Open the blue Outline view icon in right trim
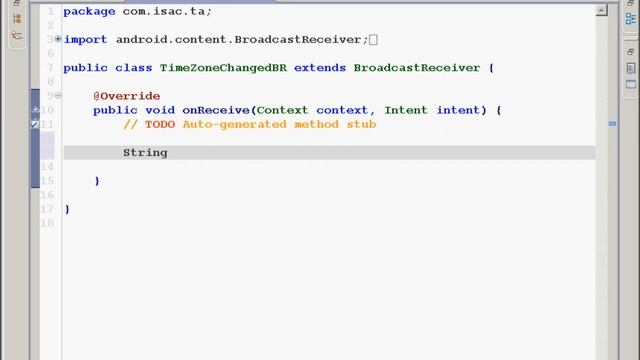The height and width of the screenshot is (360, 640). [631, 19]
